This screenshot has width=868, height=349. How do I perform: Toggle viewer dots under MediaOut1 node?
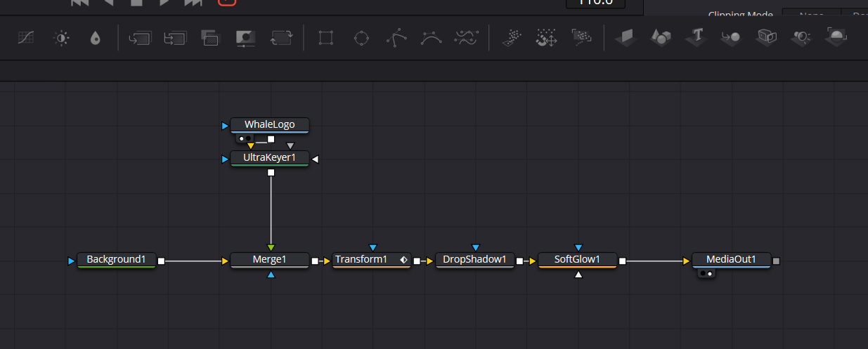pos(707,273)
